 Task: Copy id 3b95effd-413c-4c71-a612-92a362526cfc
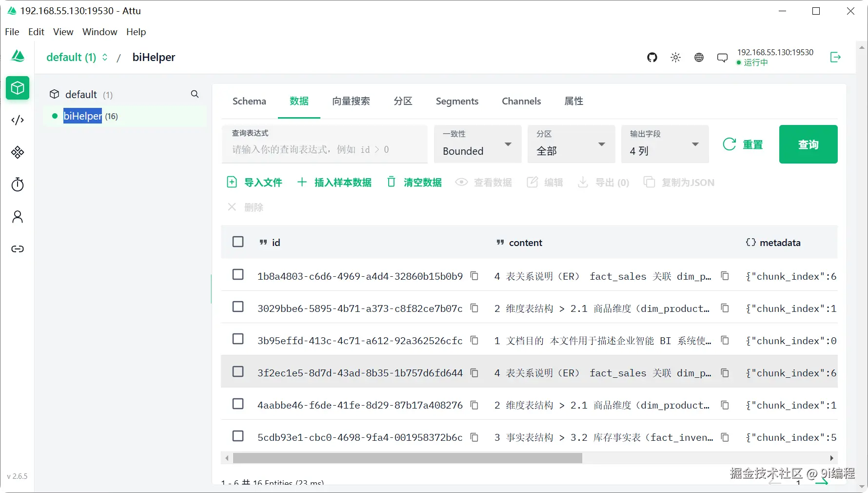tap(474, 340)
